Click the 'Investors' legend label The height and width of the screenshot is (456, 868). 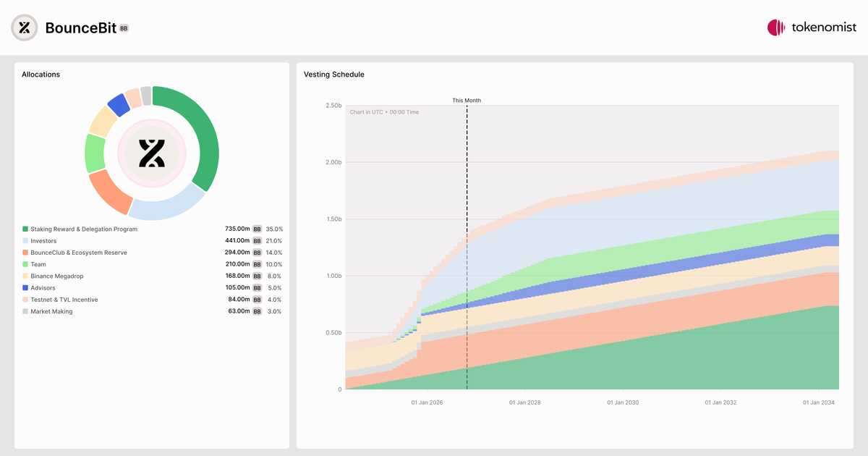(43, 241)
